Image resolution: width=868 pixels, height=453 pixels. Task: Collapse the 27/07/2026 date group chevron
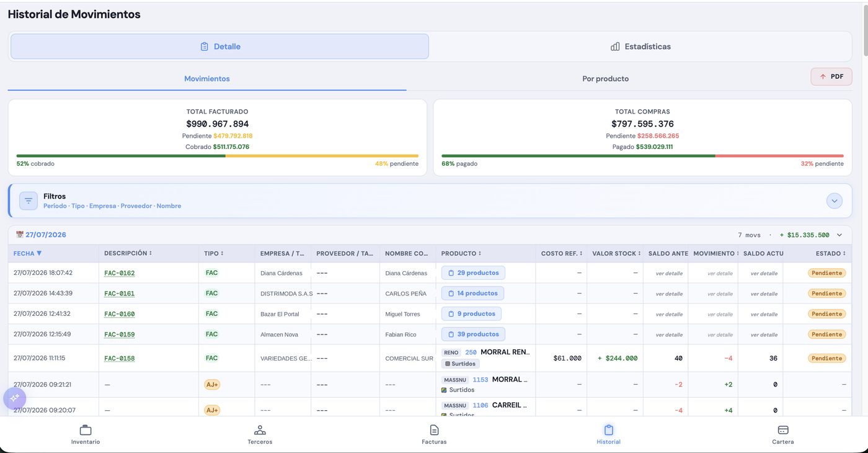click(x=839, y=235)
